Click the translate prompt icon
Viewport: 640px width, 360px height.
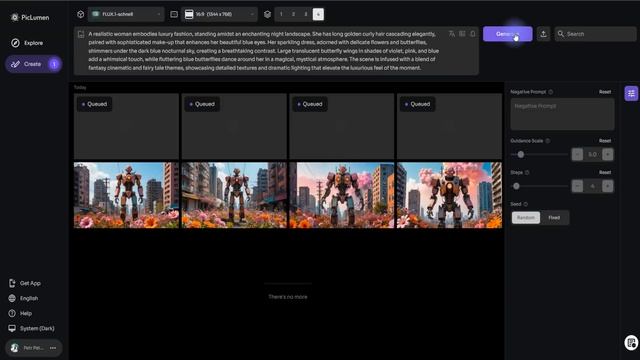point(451,34)
